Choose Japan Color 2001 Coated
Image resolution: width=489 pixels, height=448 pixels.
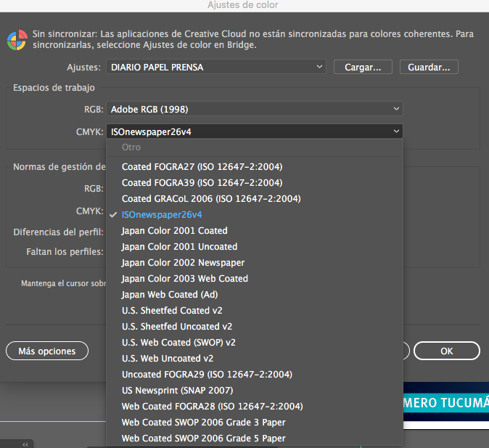click(255, 231)
